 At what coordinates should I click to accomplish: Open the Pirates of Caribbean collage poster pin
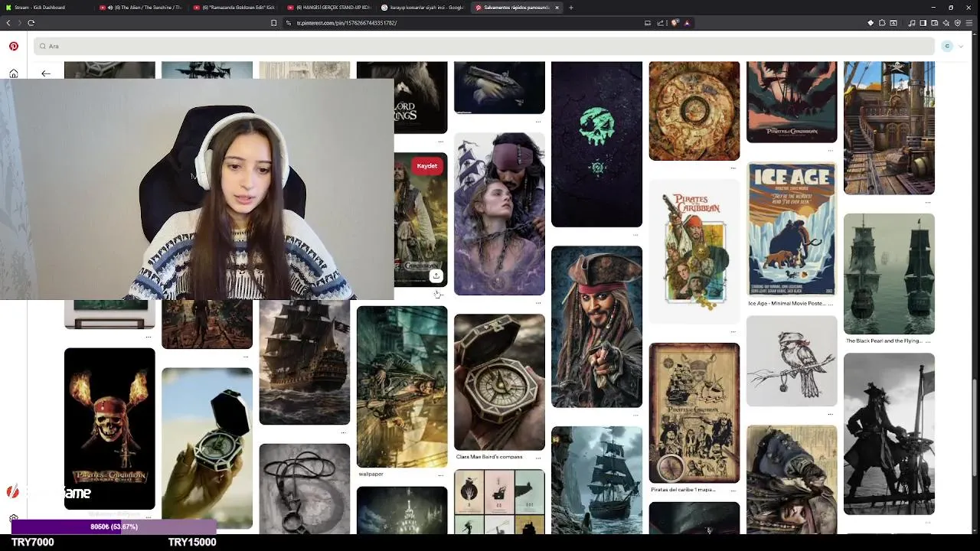click(694, 251)
